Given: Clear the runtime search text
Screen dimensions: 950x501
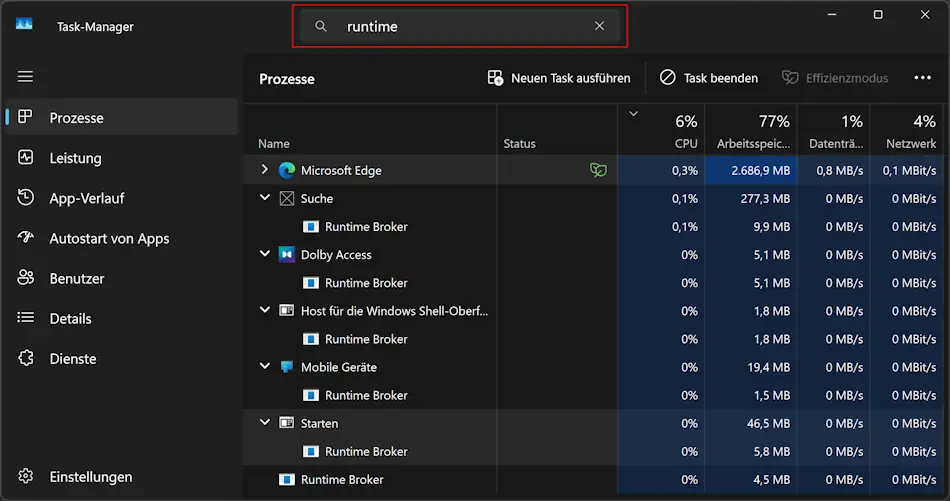Looking at the screenshot, I should coord(599,26).
